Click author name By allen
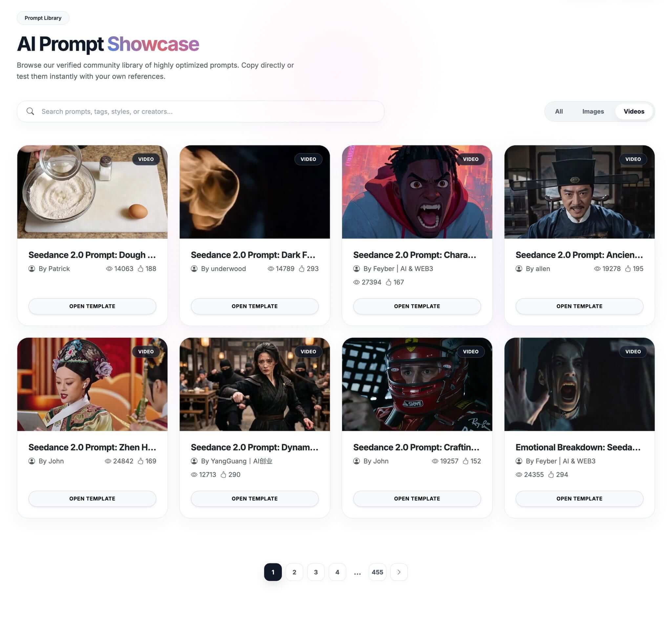Viewport: 672px width, 622px height. click(537, 269)
